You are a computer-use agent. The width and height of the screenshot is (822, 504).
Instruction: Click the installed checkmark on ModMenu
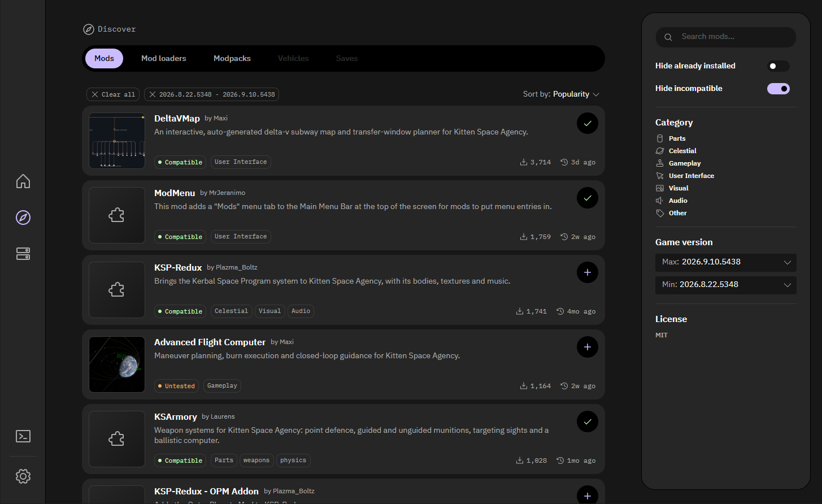(x=588, y=198)
